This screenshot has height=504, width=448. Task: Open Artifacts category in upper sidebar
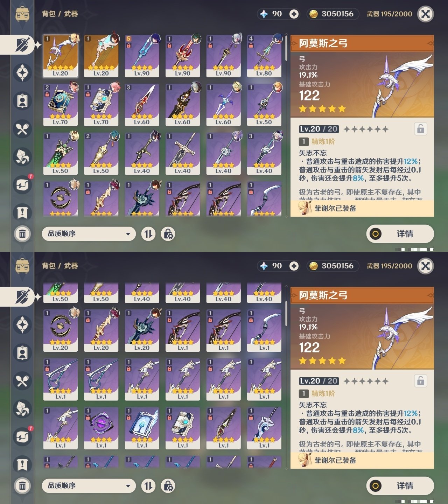(x=22, y=73)
